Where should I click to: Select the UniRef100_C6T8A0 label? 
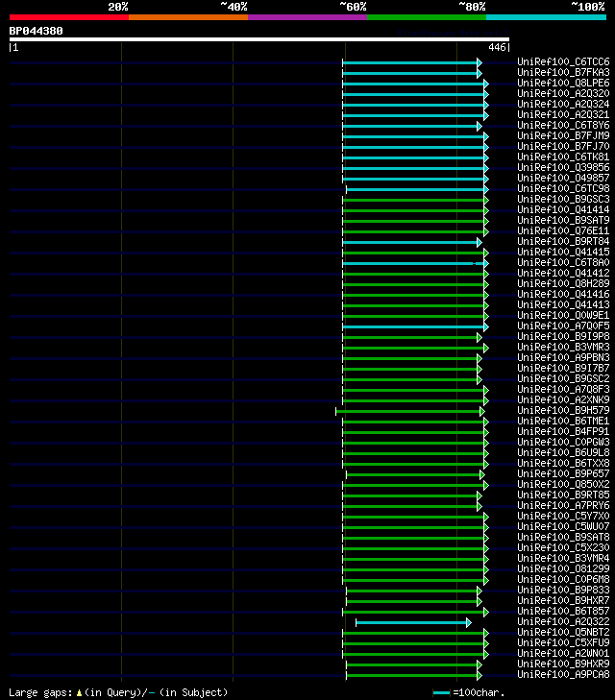coord(563,262)
